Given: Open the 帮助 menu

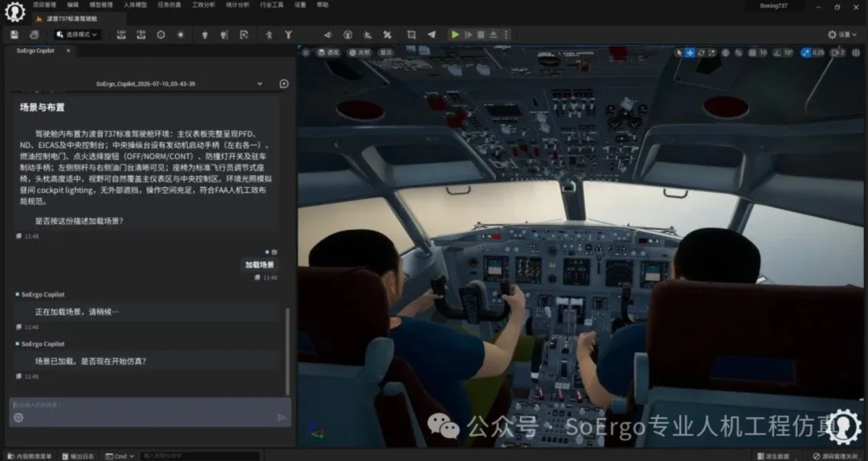Looking at the screenshot, I should (x=323, y=5).
